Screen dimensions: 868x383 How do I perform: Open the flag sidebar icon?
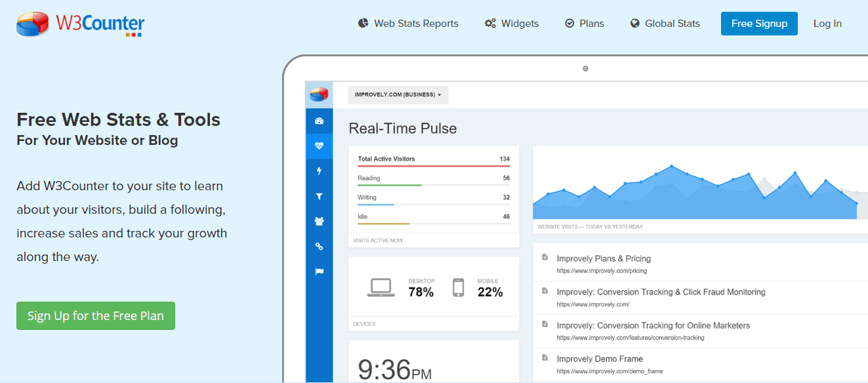pyautogui.click(x=320, y=272)
